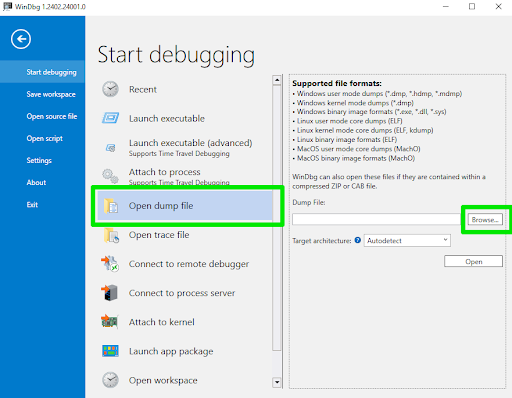The image size is (512, 398).
Task: Click the Recent clock icon
Action: coord(110,89)
